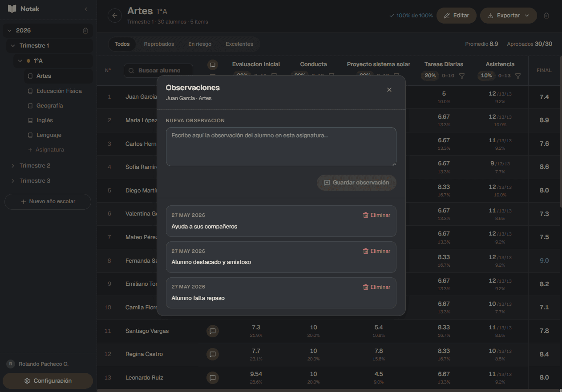This screenshot has height=392, width=562.
Task: Click the Notak book logo icon
Action: click(x=12, y=9)
